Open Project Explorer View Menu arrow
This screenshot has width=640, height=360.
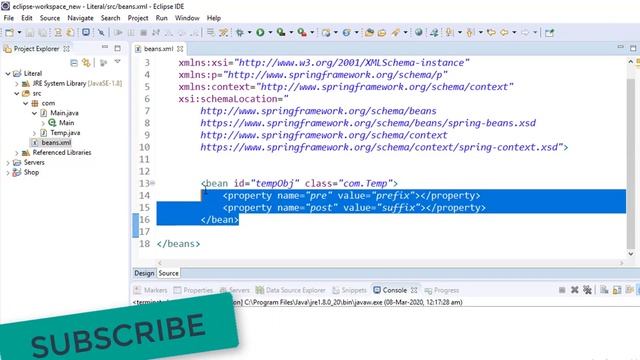(x=118, y=62)
